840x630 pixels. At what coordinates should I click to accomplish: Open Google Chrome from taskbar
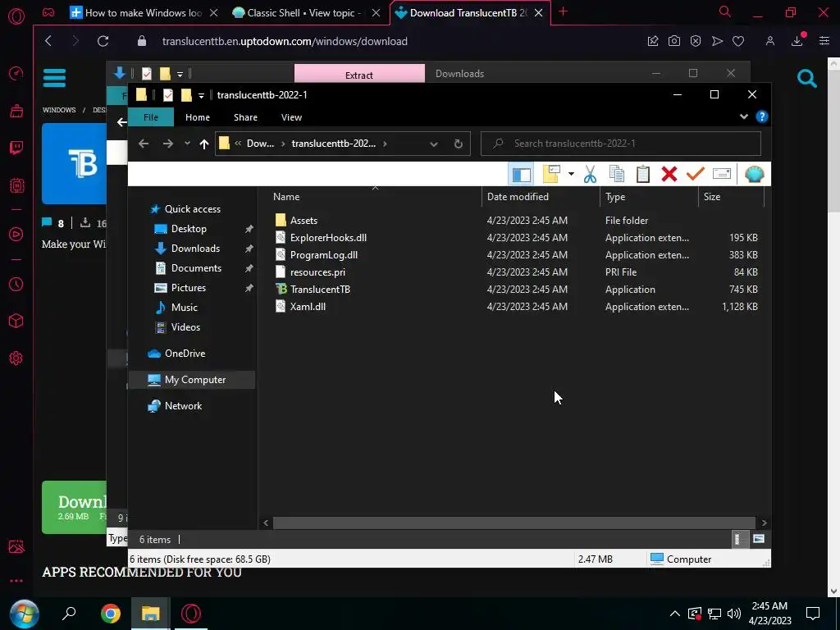(111, 614)
